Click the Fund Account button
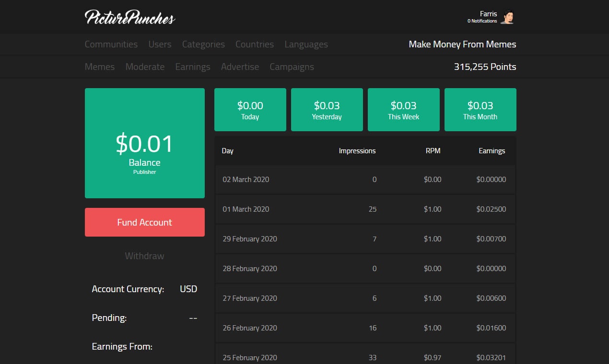Screen dimensions: 609x364 click(145, 222)
